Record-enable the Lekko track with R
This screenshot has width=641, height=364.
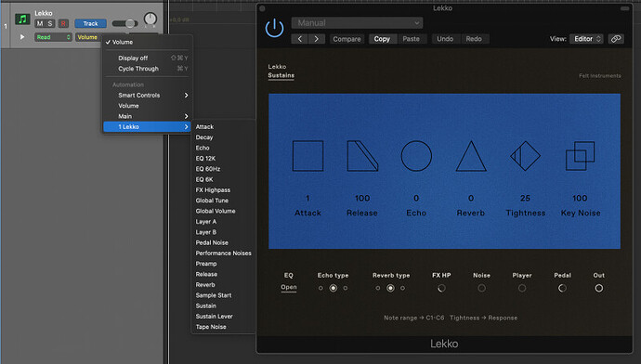tap(63, 24)
